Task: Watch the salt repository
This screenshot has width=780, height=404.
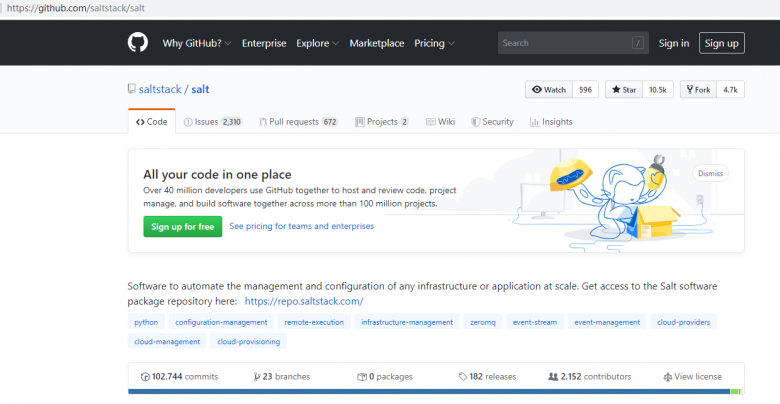Action: pyautogui.click(x=549, y=90)
